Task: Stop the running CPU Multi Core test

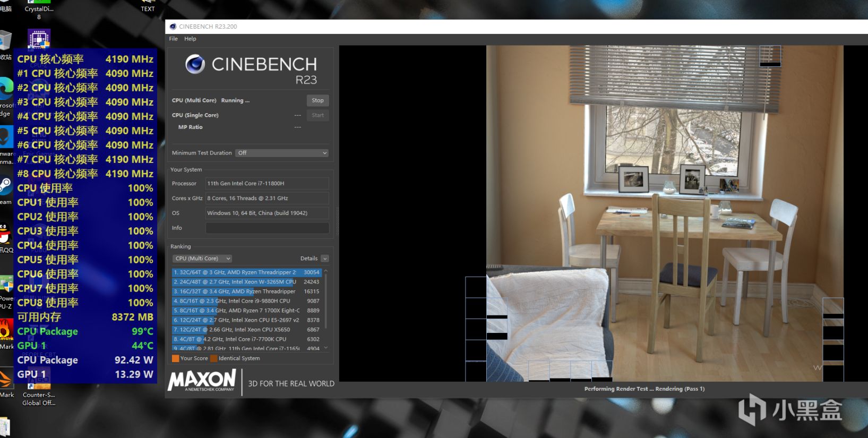Action: click(317, 100)
